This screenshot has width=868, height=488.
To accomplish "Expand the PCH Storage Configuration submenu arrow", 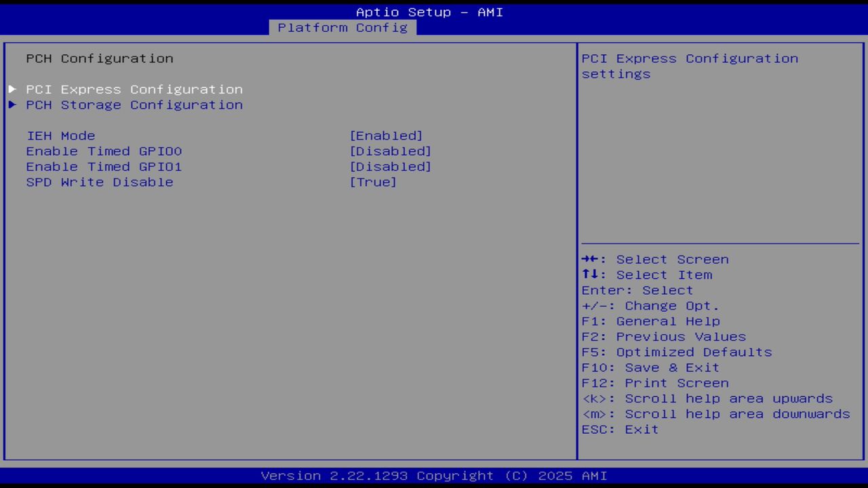I will 12,104.
